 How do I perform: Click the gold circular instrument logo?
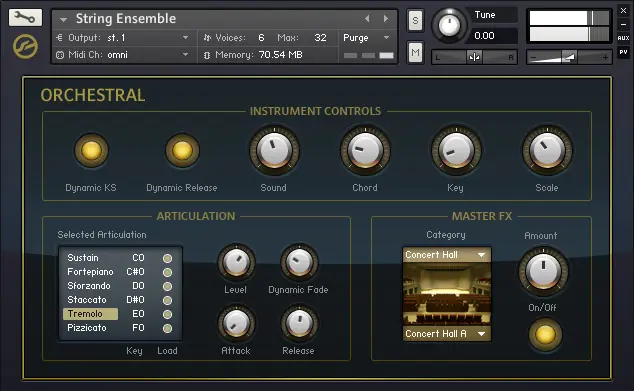click(x=25, y=46)
